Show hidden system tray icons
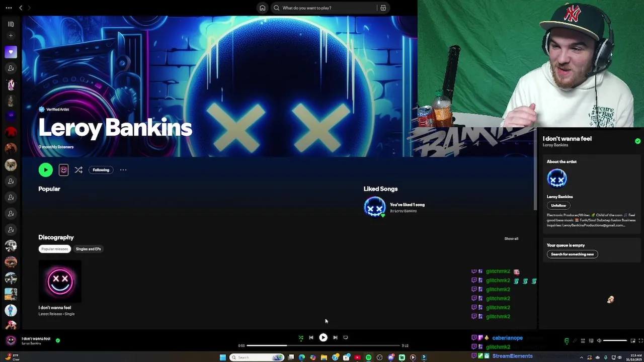 pyautogui.click(x=582, y=357)
